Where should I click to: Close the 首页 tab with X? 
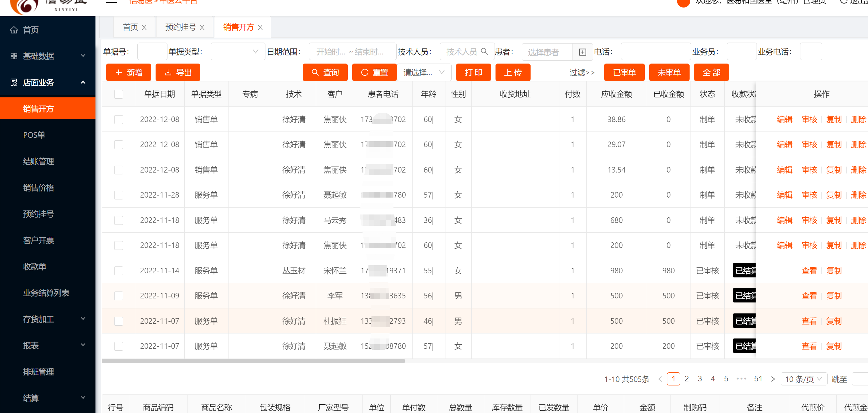pos(144,27)
